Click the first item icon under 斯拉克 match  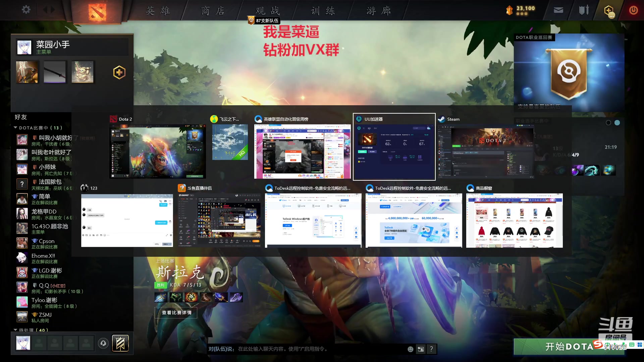point(161,297)
